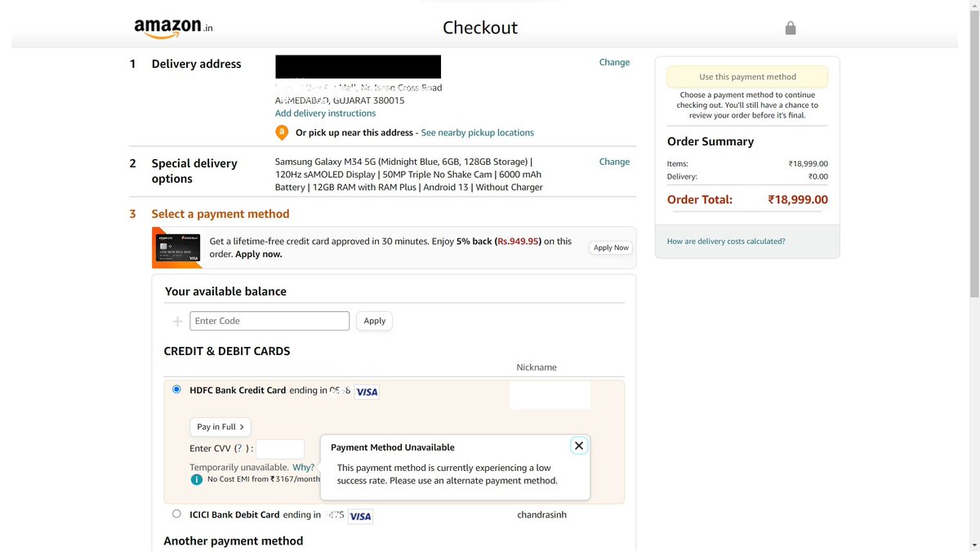Image resolution: width=980 pixels, height=551 pixels.
Task: Open How are delivery costs calculated link
Action: tap(726, 242)
